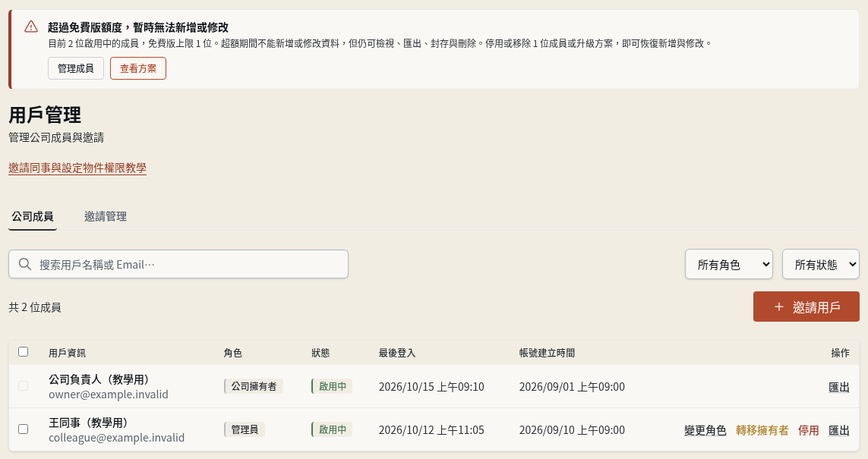
Task: Click 匯出 for 公司負責人 row
Action: tap(839, 387)
